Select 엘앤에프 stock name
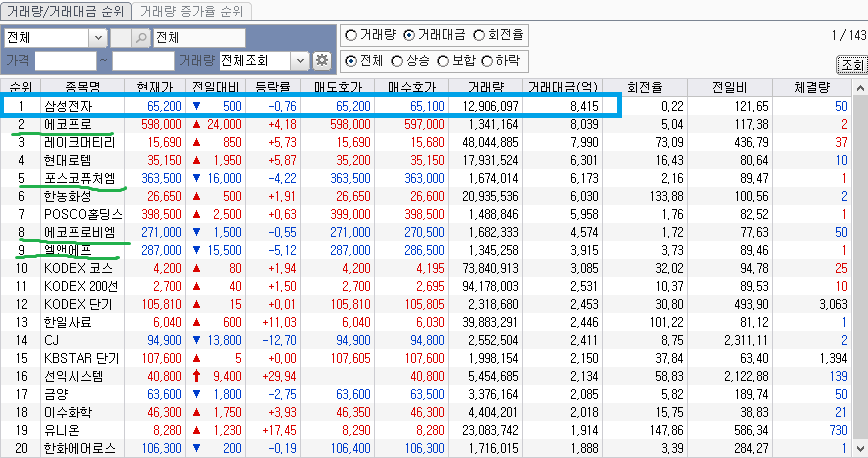This screenshot has height=458, width=868. click(x=68, y=250)
